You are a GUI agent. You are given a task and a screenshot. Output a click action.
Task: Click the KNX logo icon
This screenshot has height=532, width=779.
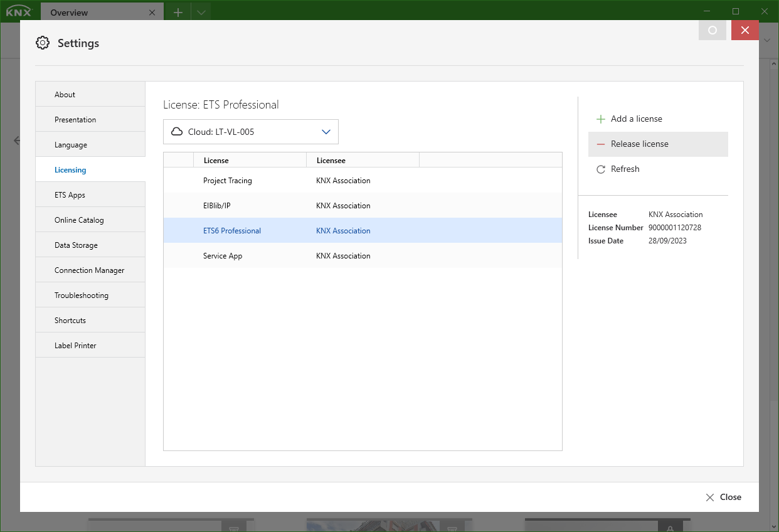point(18,11)
